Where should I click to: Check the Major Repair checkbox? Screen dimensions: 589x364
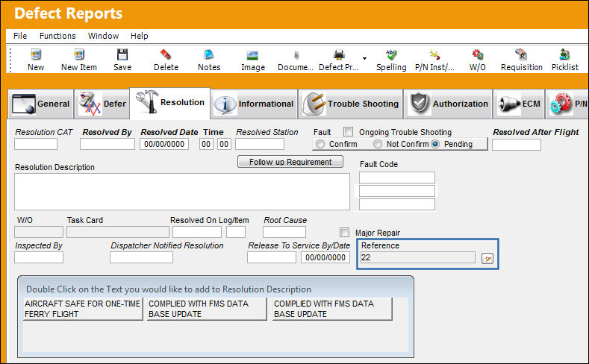[x=344, y=232]
